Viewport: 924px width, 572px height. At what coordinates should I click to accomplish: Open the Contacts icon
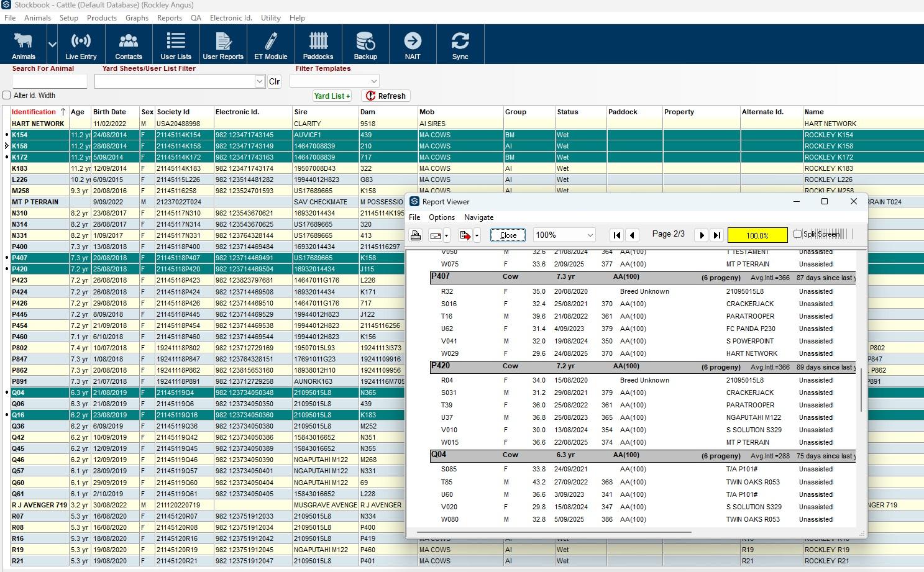(x=129, y=45)
